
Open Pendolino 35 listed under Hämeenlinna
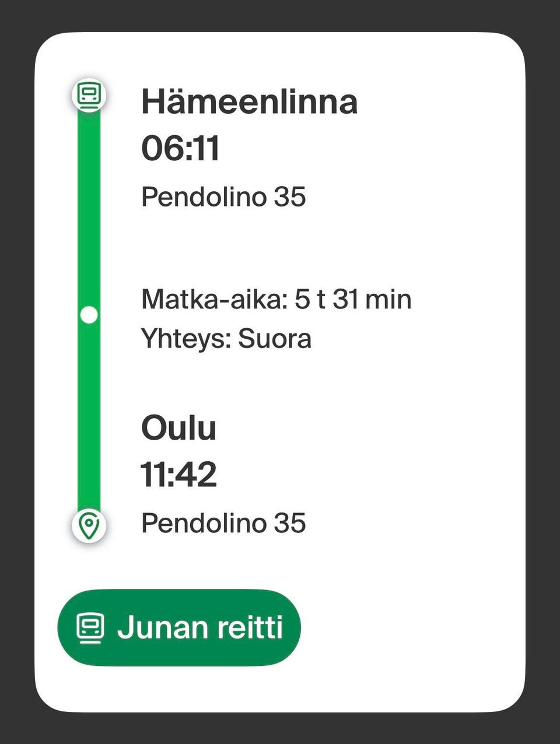coord(223,197)
